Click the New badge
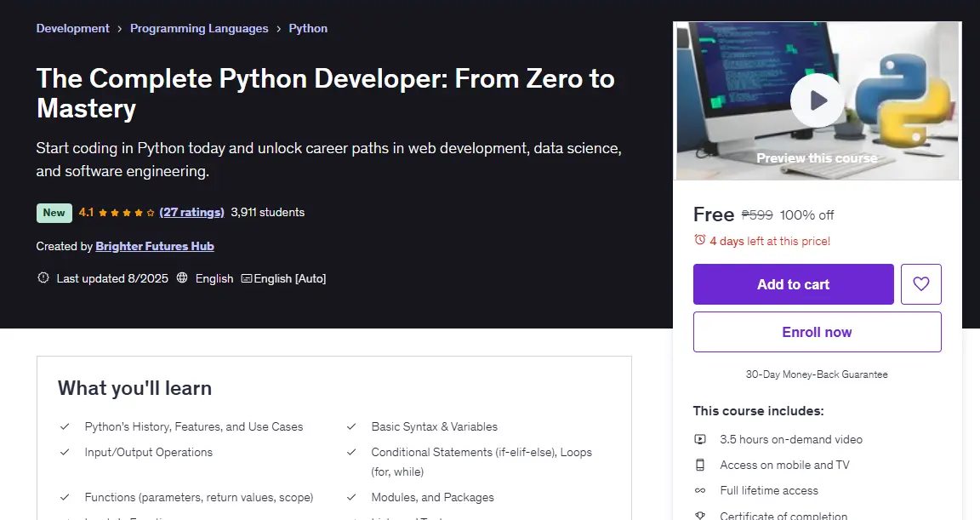 pyautogui.click(x=54, y=213)
